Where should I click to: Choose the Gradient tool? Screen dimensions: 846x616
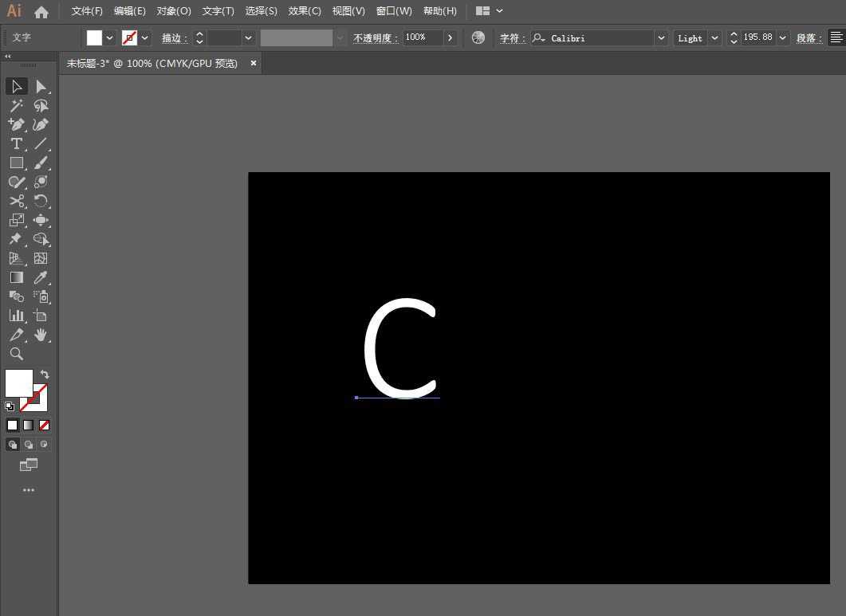(16, 277)
